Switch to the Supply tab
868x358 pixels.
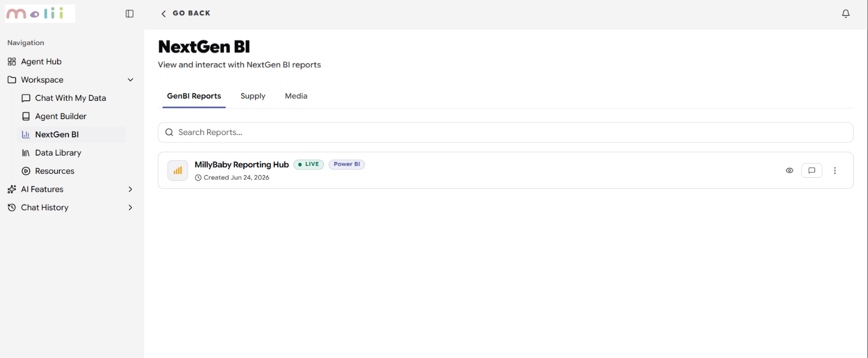253,96
